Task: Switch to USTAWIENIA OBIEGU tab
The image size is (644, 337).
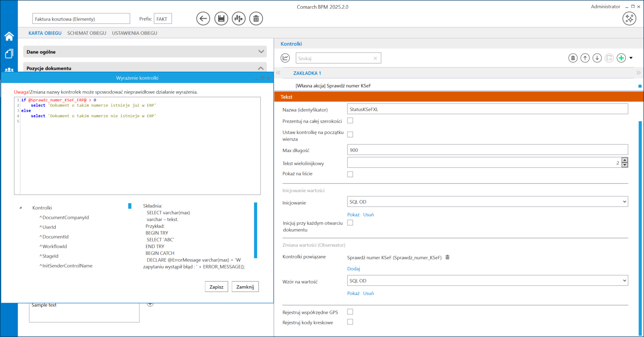Action: tap(134, 33)
